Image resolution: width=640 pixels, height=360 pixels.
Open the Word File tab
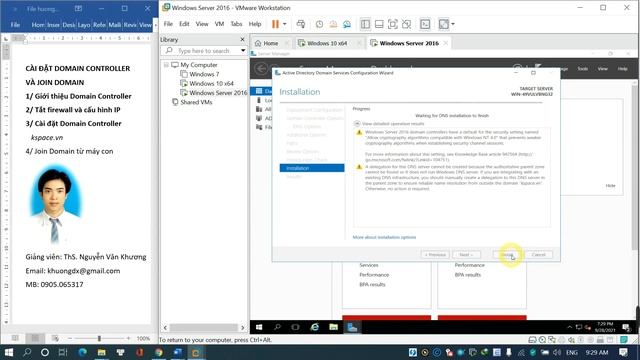15,25
